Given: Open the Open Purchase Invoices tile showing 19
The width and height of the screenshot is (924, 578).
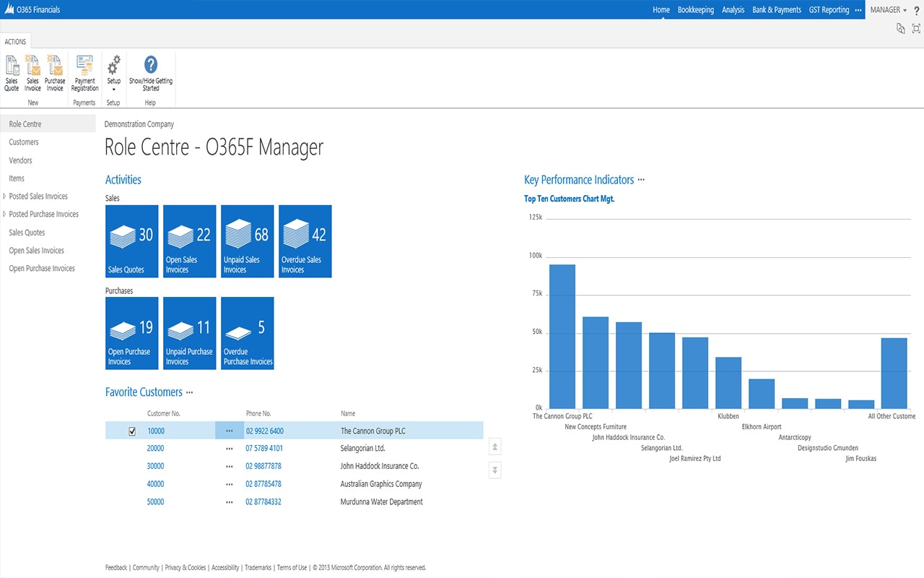Looking at the screenshot, I should 132,333.
